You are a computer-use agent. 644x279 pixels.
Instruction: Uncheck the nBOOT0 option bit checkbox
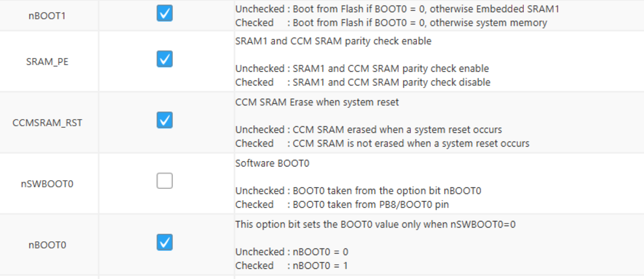(164, 242)
